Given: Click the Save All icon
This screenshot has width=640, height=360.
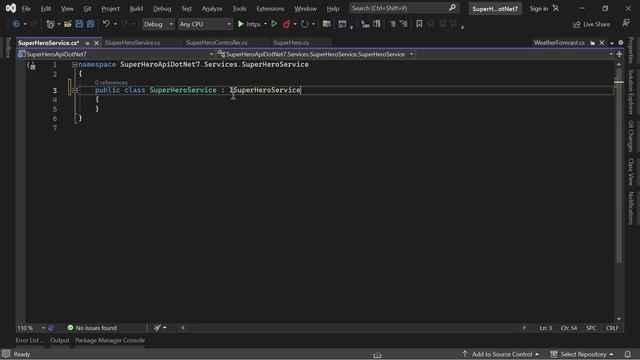Looking at the screenshot, I should click(x=91, y=24).
